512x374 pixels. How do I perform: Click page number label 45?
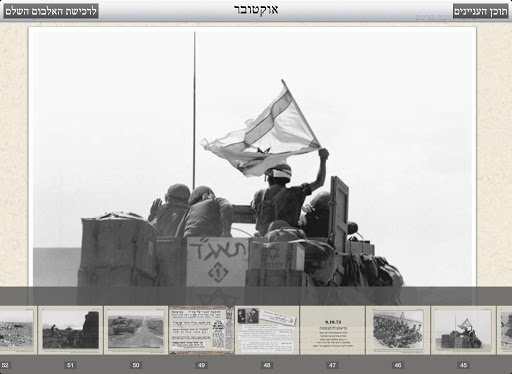[x=463, y=365]
